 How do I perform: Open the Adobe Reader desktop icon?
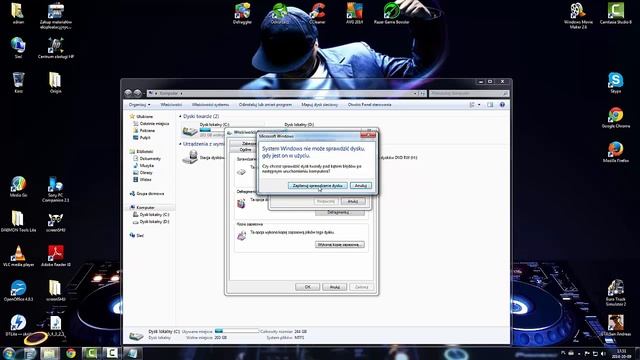[56, 256]
